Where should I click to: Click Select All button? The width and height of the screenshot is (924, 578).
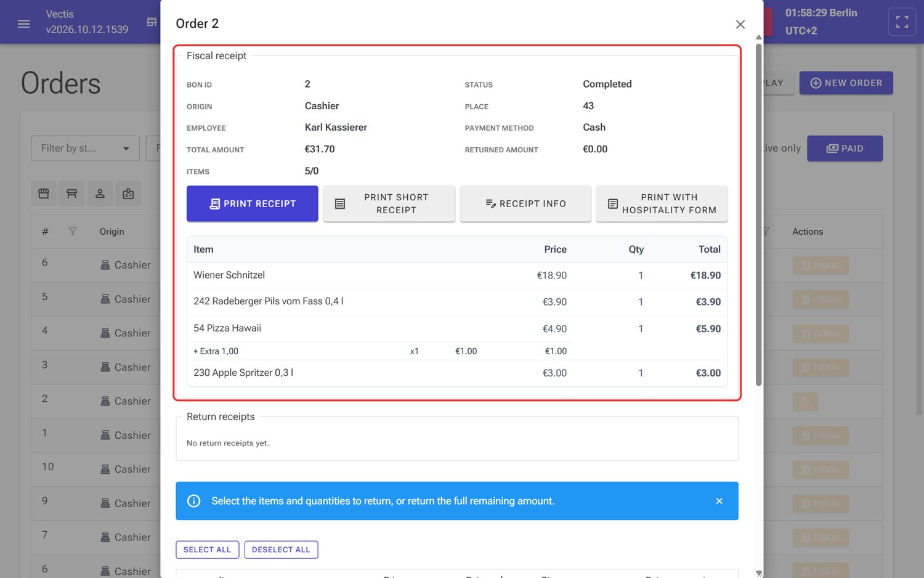click(207, 550)
